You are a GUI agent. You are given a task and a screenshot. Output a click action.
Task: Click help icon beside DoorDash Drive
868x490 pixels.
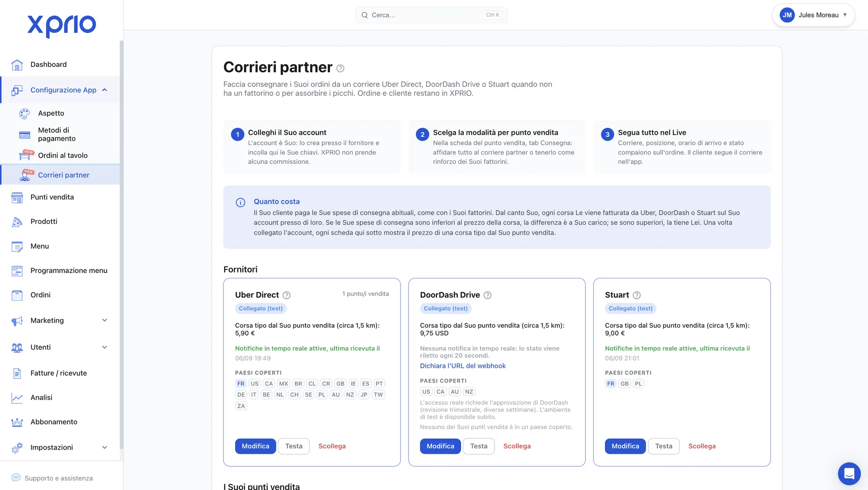coord(487,295)
